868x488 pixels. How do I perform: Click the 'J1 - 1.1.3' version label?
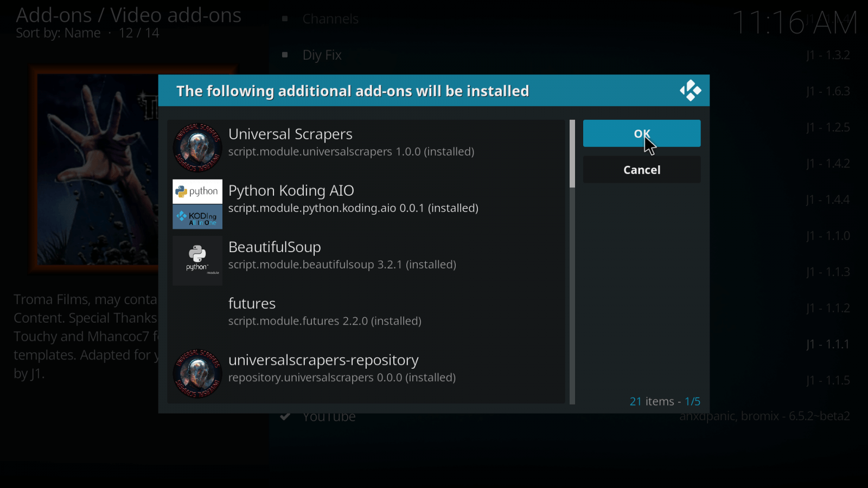[828, 272]
